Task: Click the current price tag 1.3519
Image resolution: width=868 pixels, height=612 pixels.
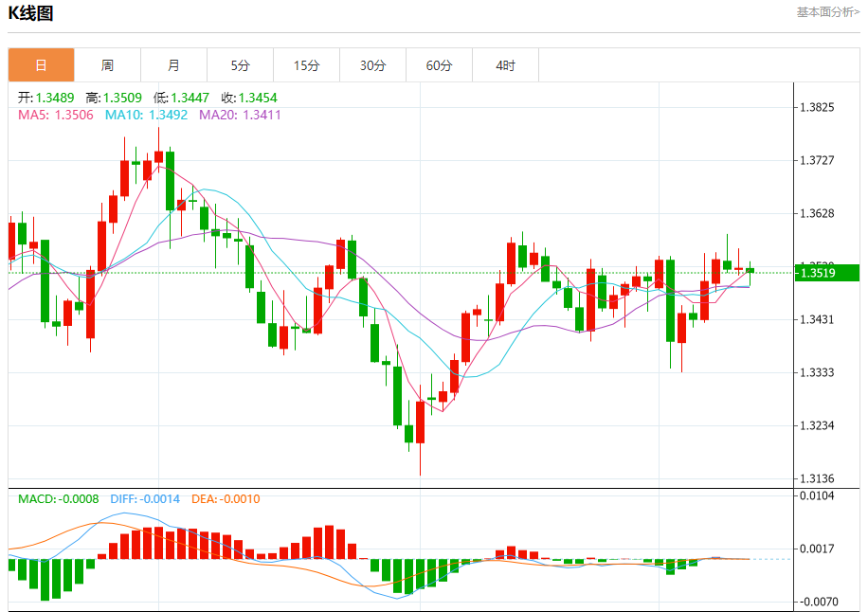Action: coord(827,273)
